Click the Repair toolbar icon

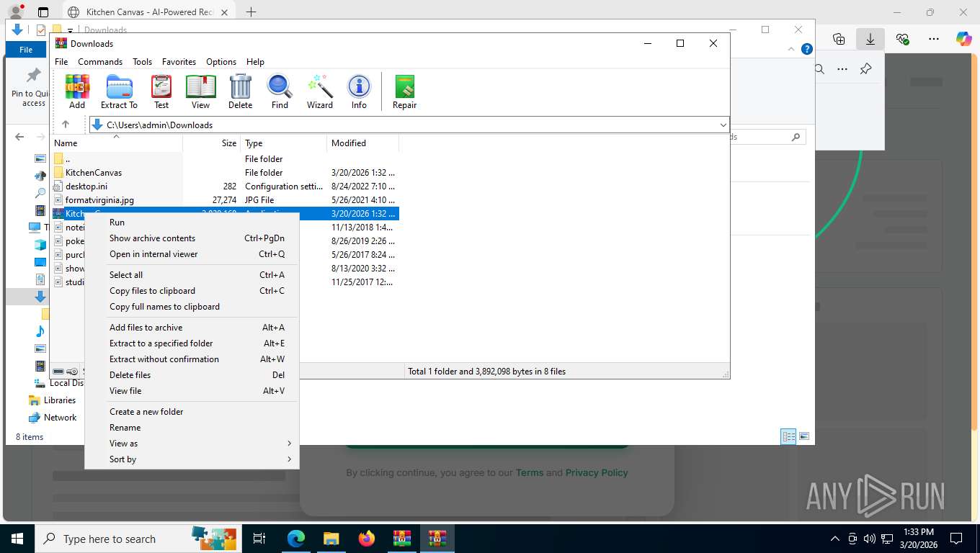[x=404, y=92]
